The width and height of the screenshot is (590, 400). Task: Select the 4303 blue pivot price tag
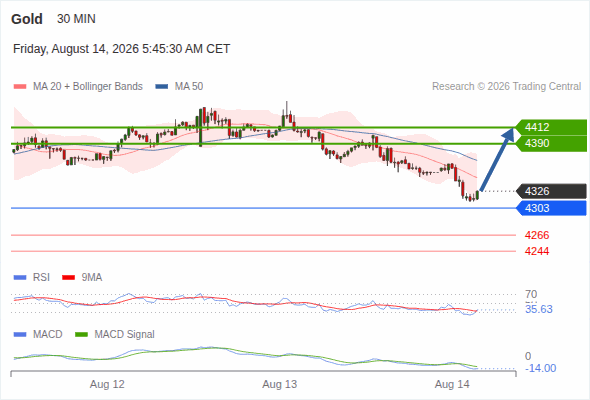click(x=551, y=208)
